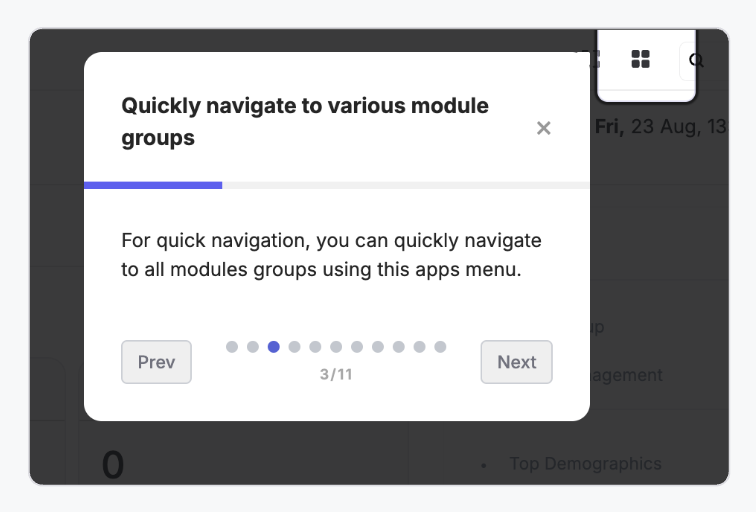Click the 3/11 step counter

pos(336,375)
